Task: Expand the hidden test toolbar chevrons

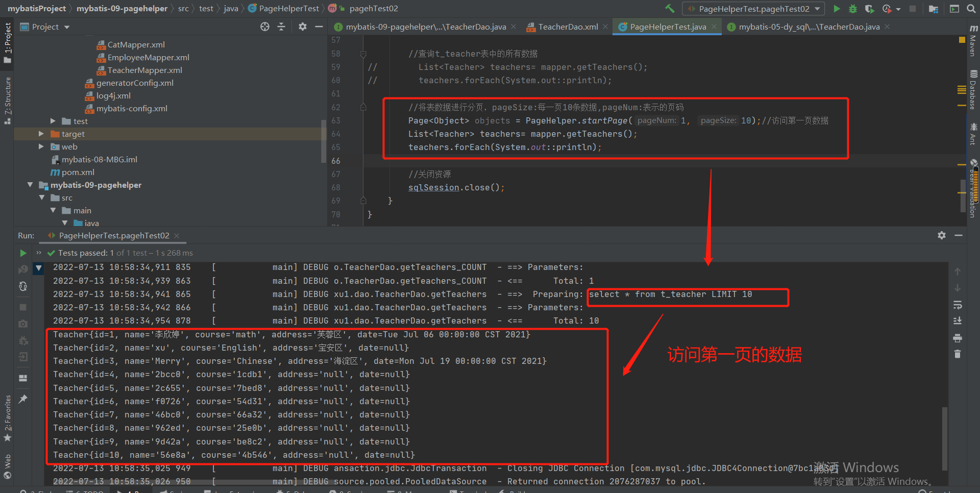Action: click(39, 253)
